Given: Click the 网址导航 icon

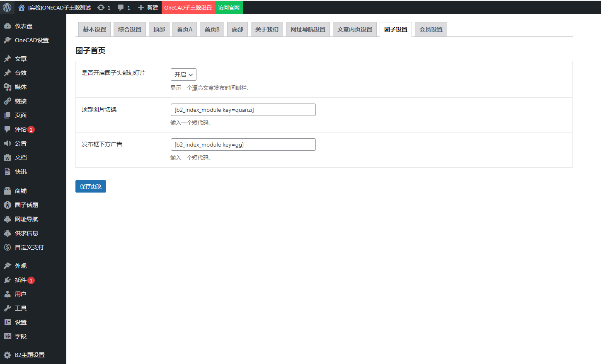Looking at the screenshot, I should pyautogui.click(x=7, y=219).
